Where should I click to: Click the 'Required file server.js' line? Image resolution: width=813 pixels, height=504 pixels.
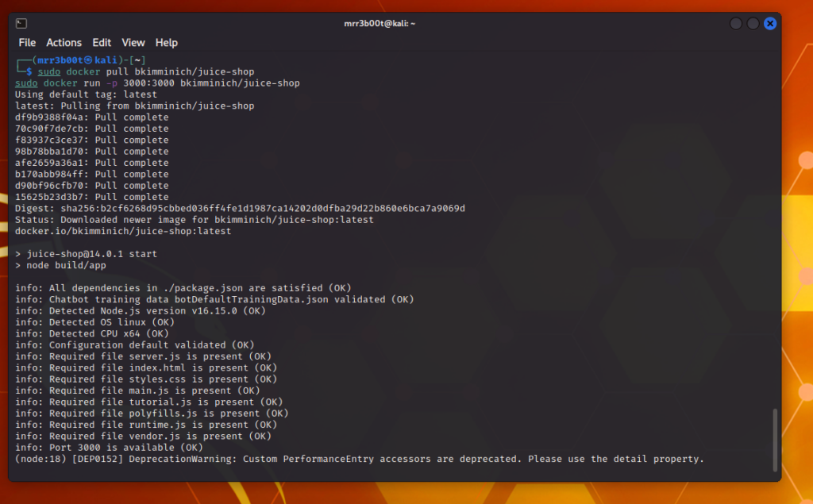pos(143,356)
